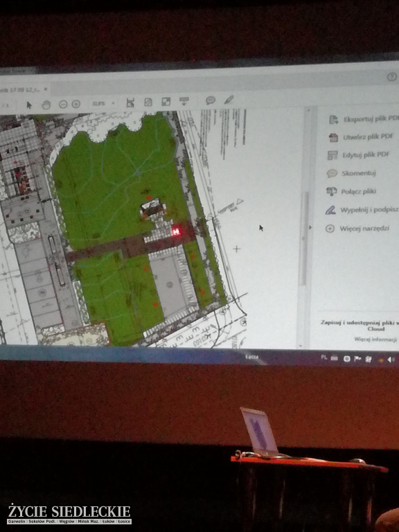Collapse the right tools pane arrow
399x532 pixels.
(310, 227)
